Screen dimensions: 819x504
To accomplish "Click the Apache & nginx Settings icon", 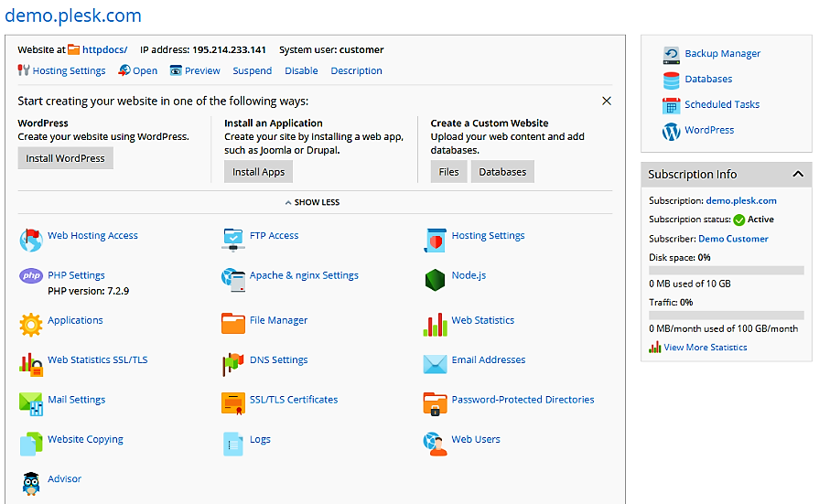I will (x=233, y=280).
